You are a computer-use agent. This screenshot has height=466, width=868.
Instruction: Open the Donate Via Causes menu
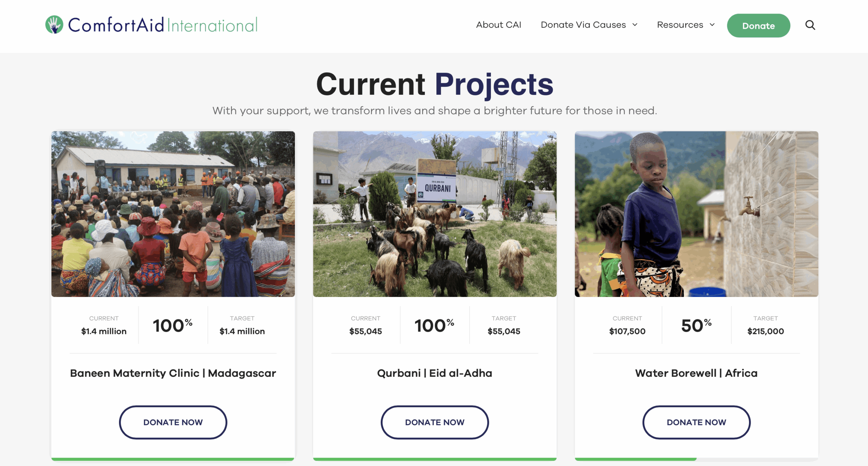[583, 25]
